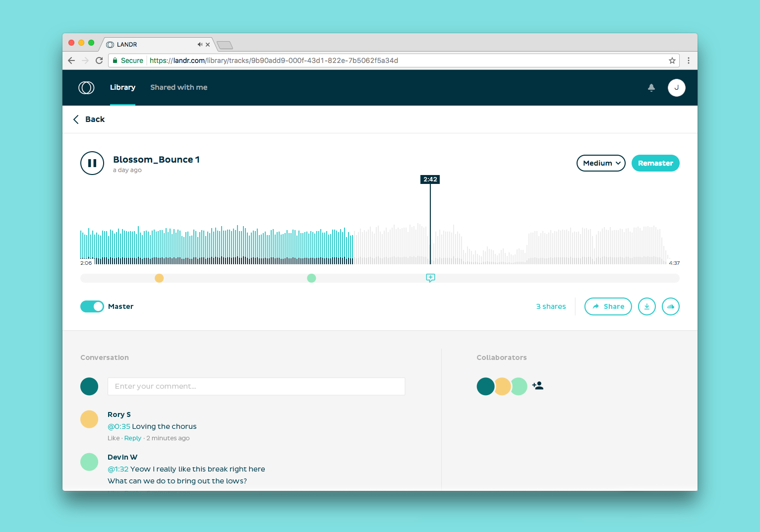Image resolution: width=760 pixels, height=532 pixels.
Task: Bookmark the page with star icon
Action: pyautogui.click(x=672, y=60)
